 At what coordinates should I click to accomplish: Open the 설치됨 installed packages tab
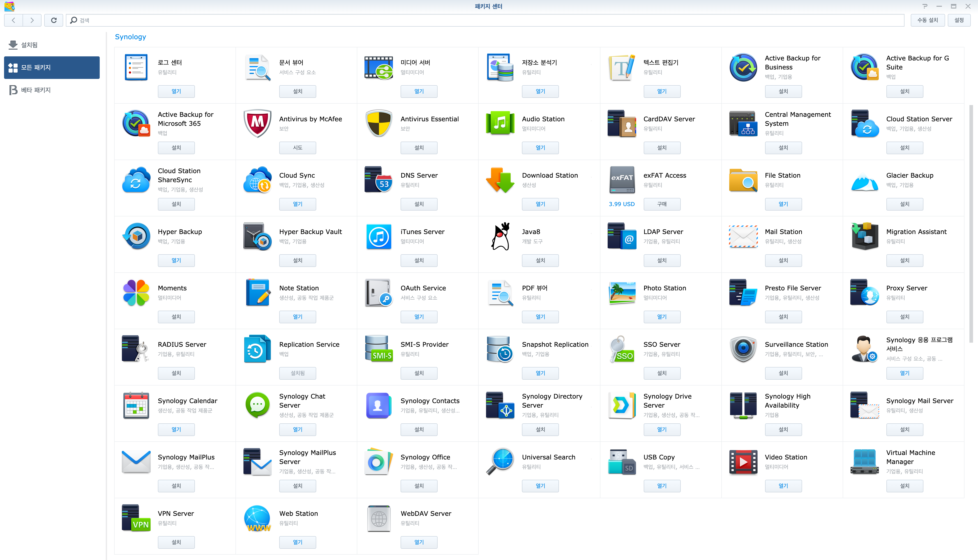tap(29, 45)
